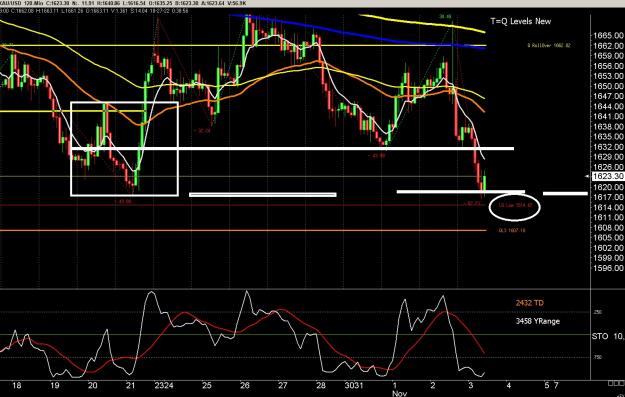Select the 1608.00 price axis label
Viewport: 625px width, 397px height.
tap(608, 228)
